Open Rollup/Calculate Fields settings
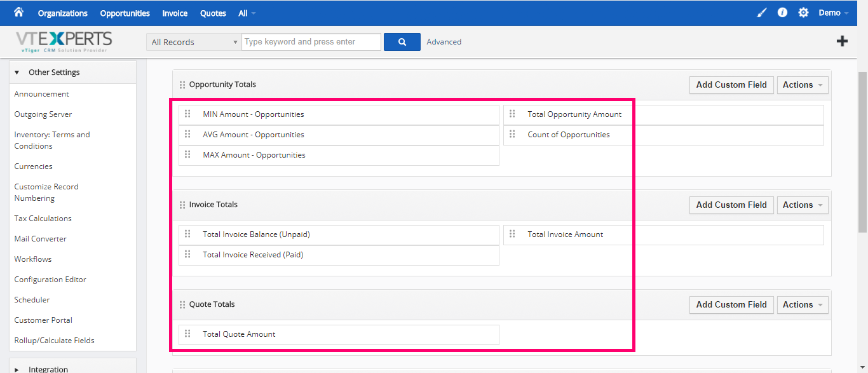 [x=55, y=341]
